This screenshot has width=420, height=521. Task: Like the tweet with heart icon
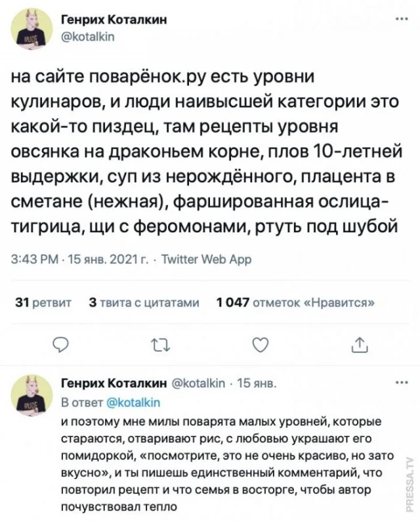261,343
